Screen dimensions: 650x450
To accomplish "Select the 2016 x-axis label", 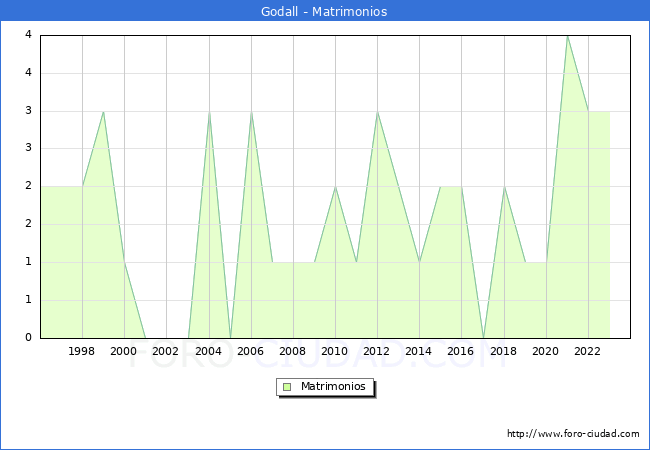I will [461, 351].
